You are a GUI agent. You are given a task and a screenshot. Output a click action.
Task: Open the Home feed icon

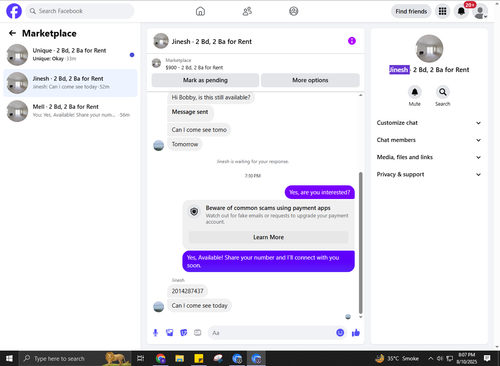click(x=200, y=11)
